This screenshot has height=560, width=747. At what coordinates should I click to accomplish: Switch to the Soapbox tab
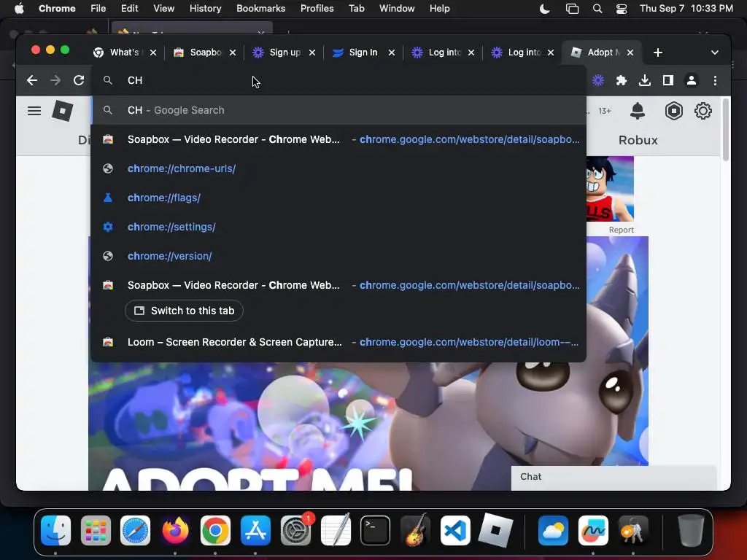(205, 52)
